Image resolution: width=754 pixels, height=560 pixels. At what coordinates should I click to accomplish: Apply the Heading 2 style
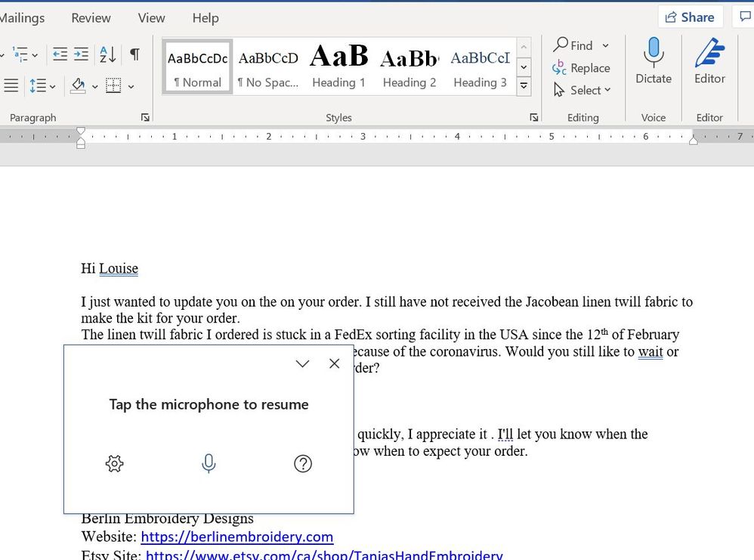(x=409, y=67)
